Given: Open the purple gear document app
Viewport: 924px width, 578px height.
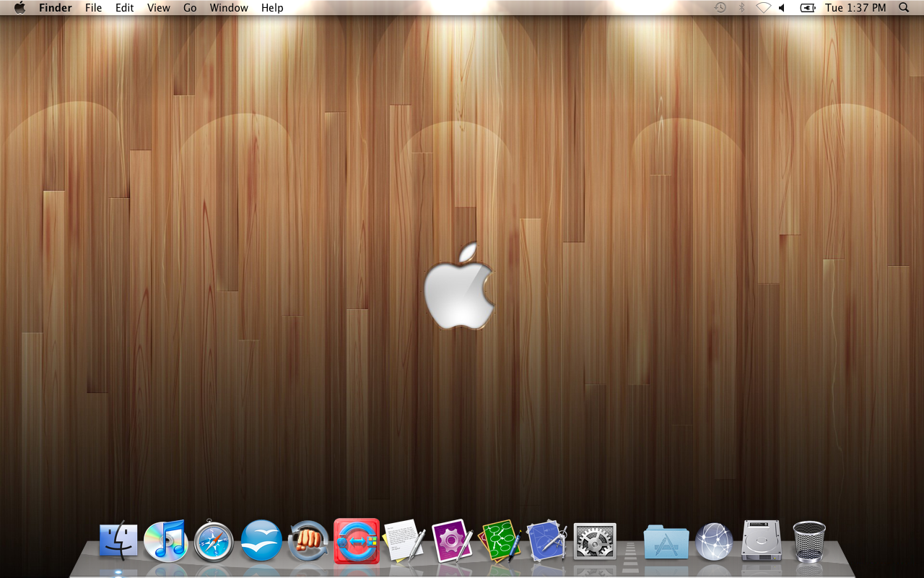Looking at the screenshot, I should [x=452, y=541].
